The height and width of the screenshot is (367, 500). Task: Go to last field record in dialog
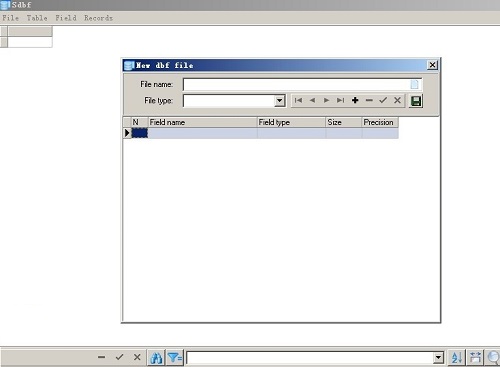tap(340, 100)
